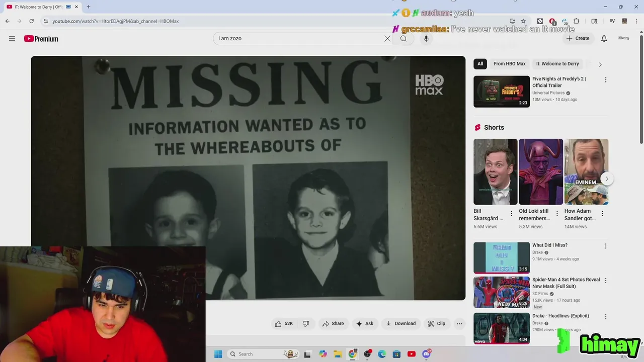Image resolution: width=644 pixels, height=362 pixels.
Task: Close the IT: Welcome to Derry tab
Action: click(76, 7)
